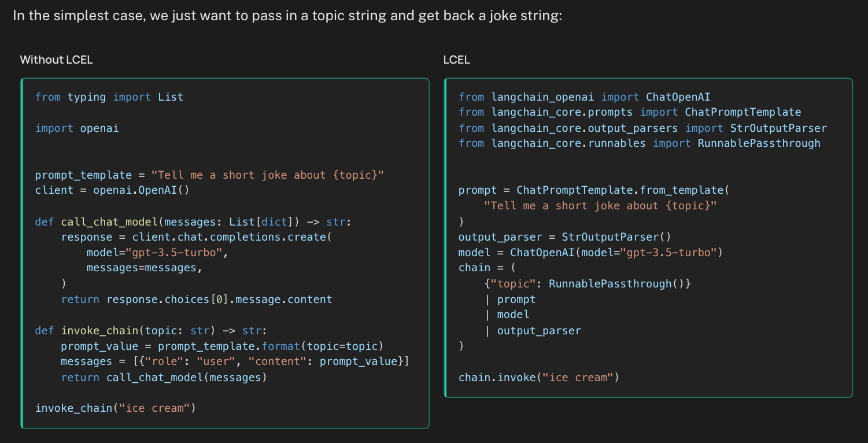Image resolution: width=868 pixels, height=443 pixels.
Task: Click the StrOutputParser import line
Action: (x=642, y=128)
